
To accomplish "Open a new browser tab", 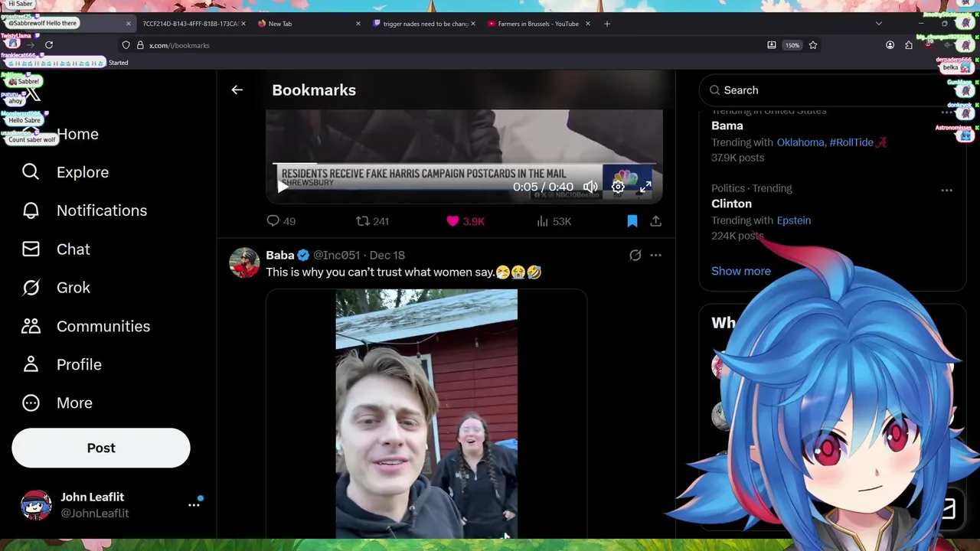I will (607, 24).
